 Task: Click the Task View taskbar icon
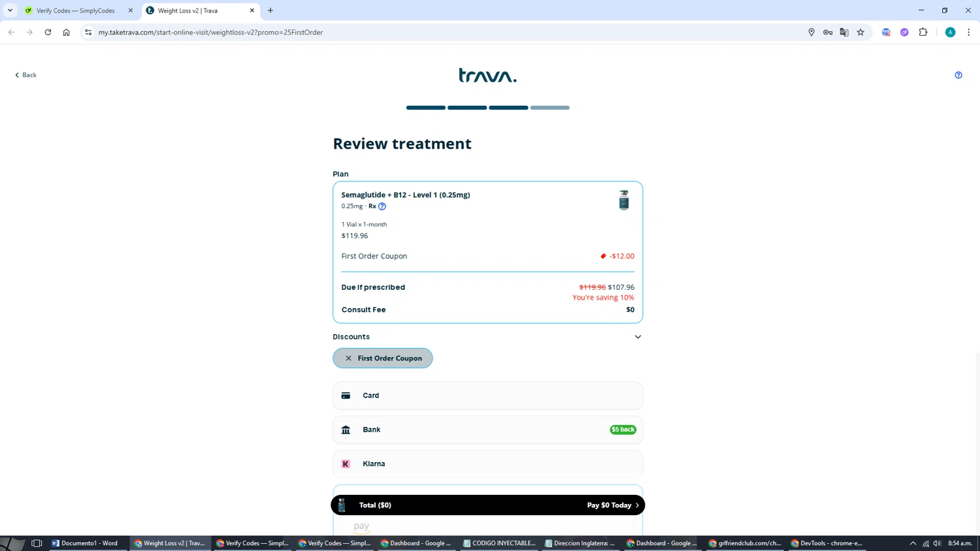tap(37, 543)
